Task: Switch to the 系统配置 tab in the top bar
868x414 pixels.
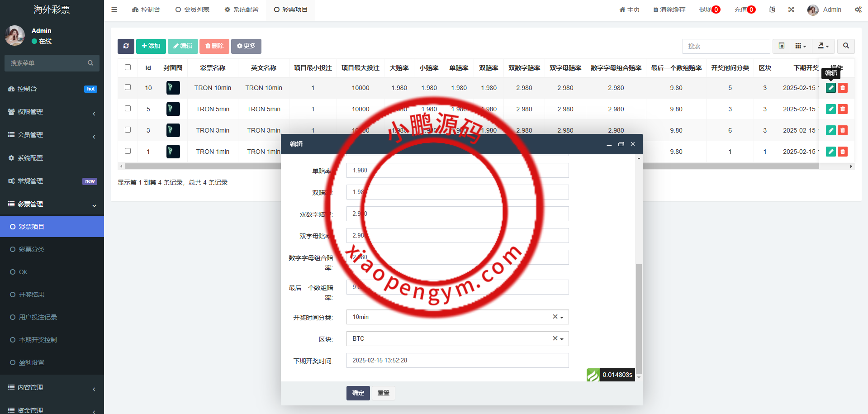Action: (x=242, y=10)
